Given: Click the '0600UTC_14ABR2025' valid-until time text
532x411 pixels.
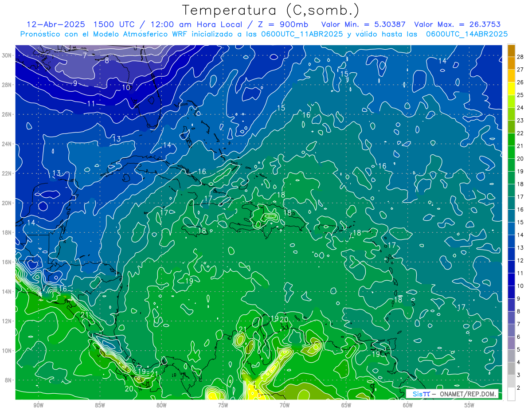Looking at the screenshot, I should [467, 34].
